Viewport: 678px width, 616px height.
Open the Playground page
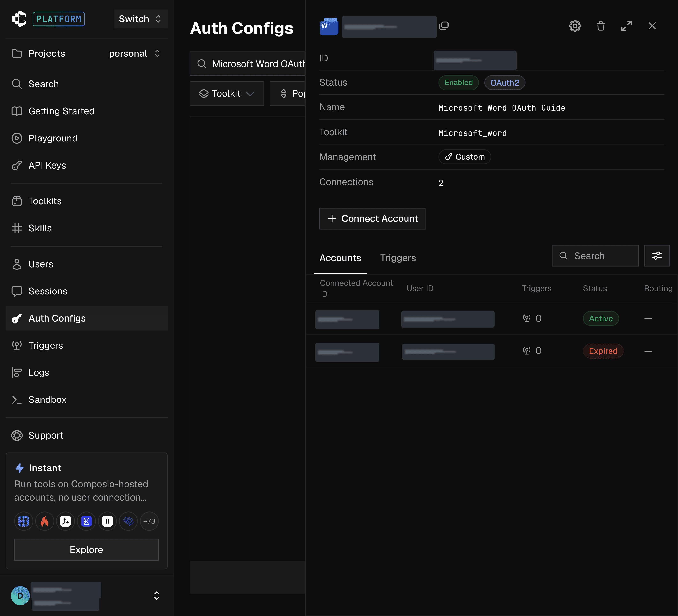click(86, 138)
